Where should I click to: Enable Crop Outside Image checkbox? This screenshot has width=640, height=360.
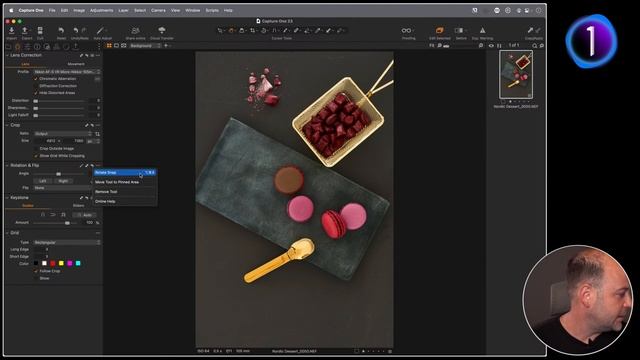(36, 149)
